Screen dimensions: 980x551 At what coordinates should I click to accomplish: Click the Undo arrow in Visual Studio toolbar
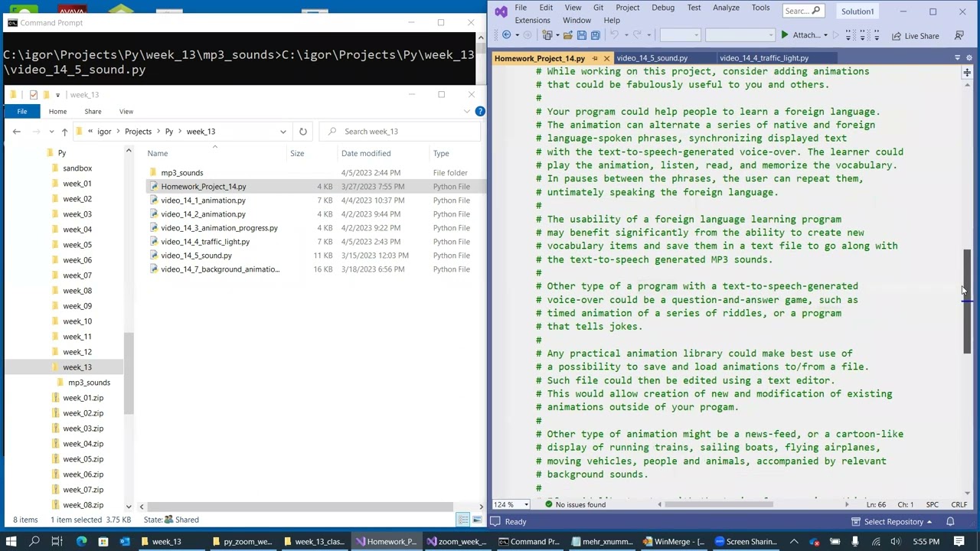614,35
